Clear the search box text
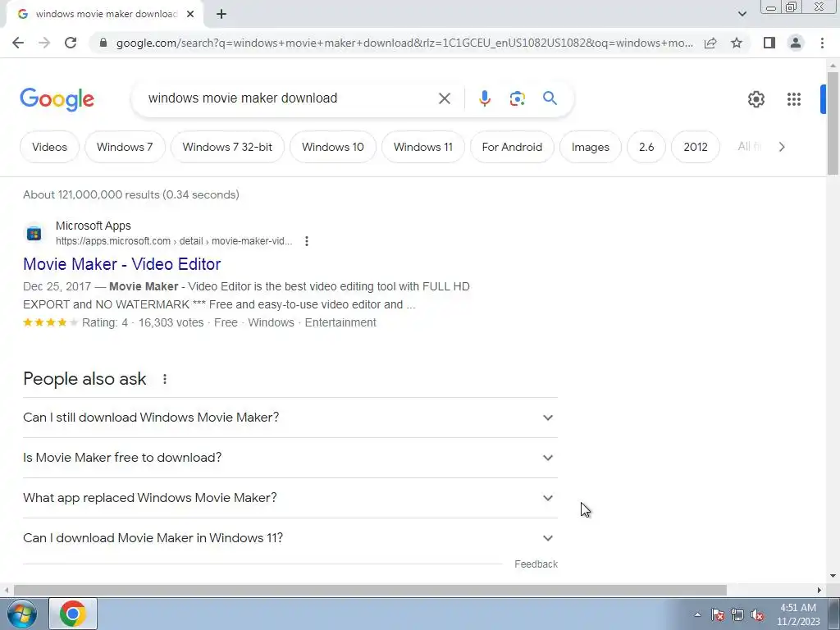The width and height of the screenshot is (840, 630). (x=444, y=98)
